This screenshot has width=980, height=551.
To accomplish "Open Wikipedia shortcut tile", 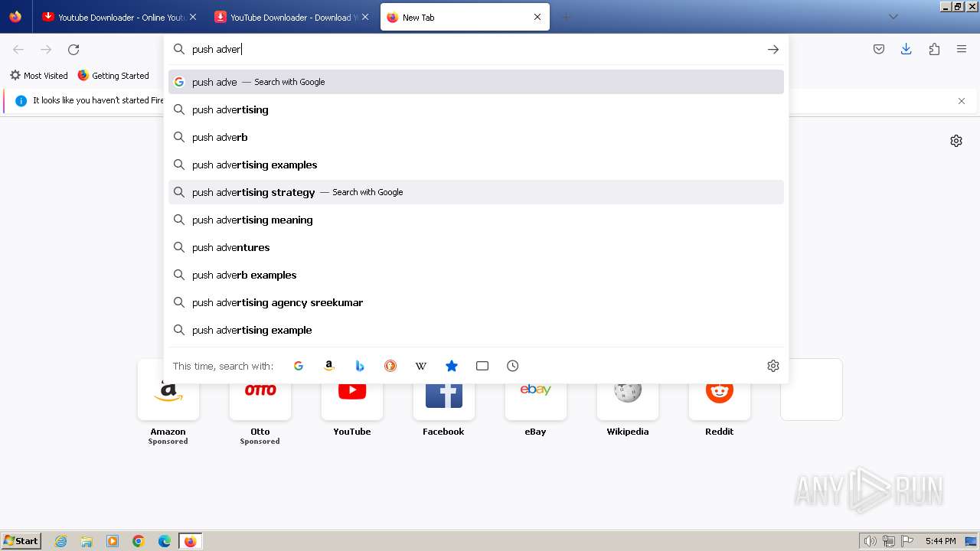I will coord(628,398).
